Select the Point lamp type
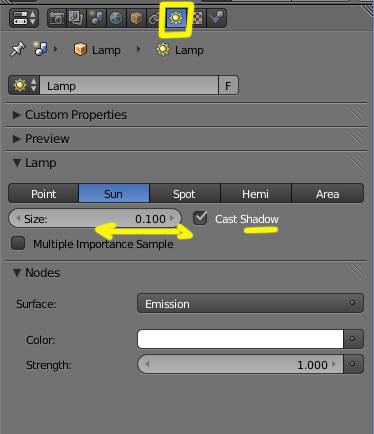 43,193
